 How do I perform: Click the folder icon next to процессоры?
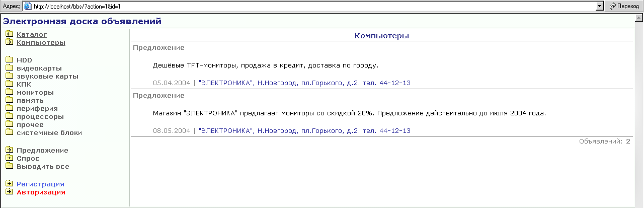9,116
